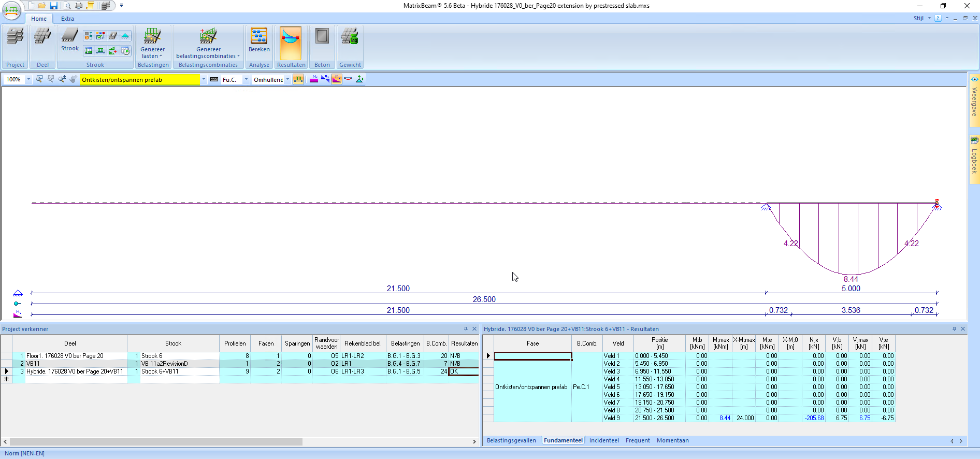This screenshot has height=459, width=980.
Task: Select the Home ribbon tab
Action: point(39,19)
